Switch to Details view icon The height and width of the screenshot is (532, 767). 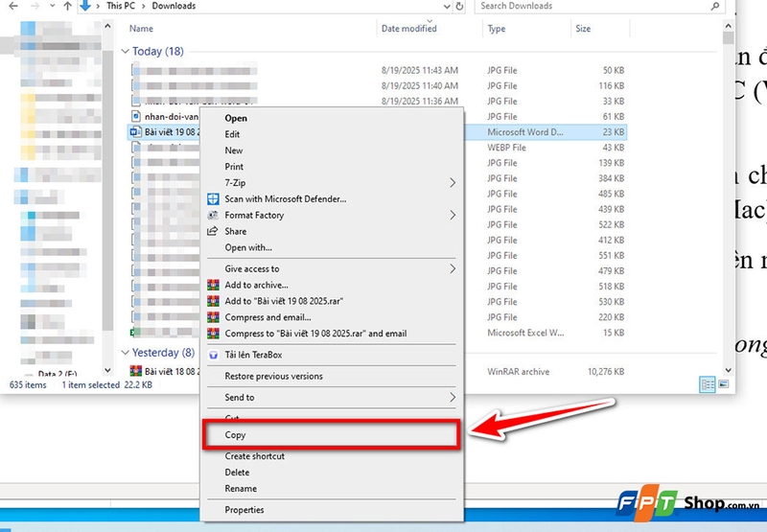coord(708,384)
